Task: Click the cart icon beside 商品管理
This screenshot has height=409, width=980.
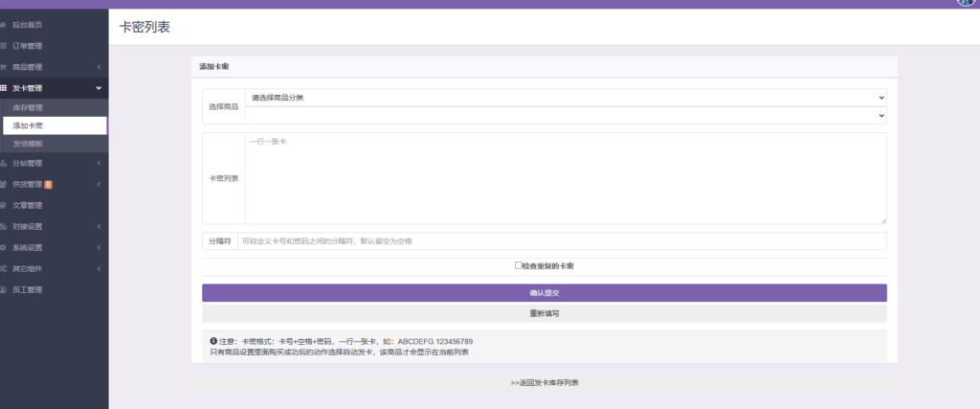Action: (3, 68)
